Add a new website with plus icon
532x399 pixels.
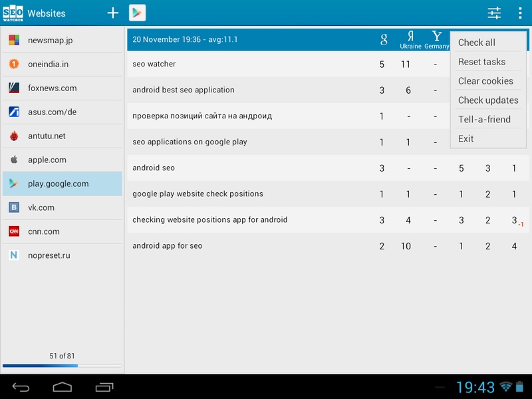click(x=113, y=13)
